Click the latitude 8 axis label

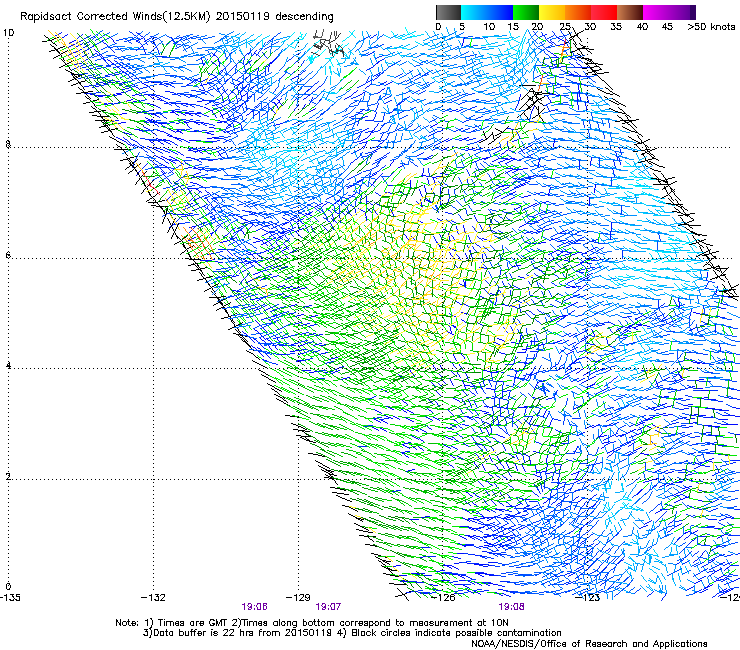click(8, 144)
